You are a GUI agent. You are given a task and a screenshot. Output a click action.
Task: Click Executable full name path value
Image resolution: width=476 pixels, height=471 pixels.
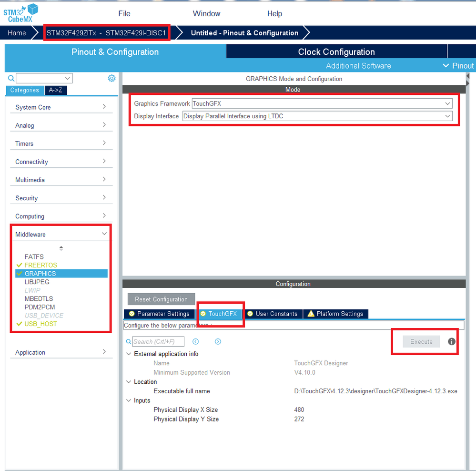click(x=375, y=391)
